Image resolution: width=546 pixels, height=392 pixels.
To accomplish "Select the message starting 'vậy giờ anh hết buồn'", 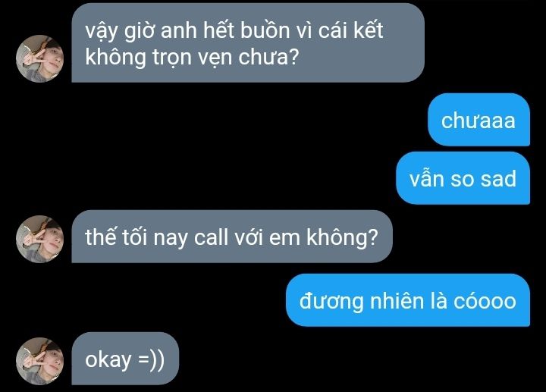I will click(248, 42).
